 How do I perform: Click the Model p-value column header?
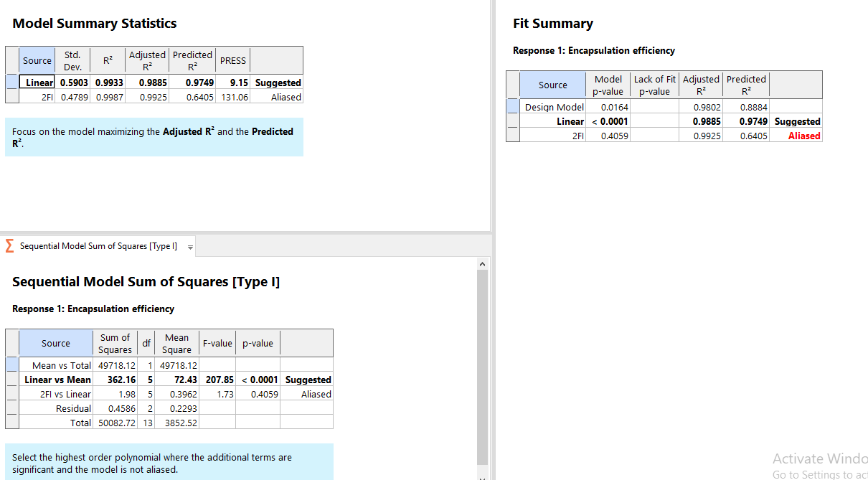tap(608, 85)
